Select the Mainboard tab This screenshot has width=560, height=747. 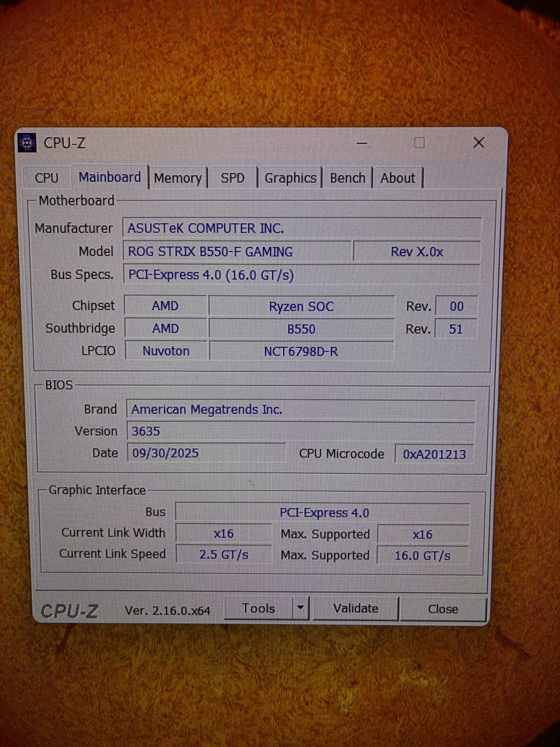pos(110,177)
